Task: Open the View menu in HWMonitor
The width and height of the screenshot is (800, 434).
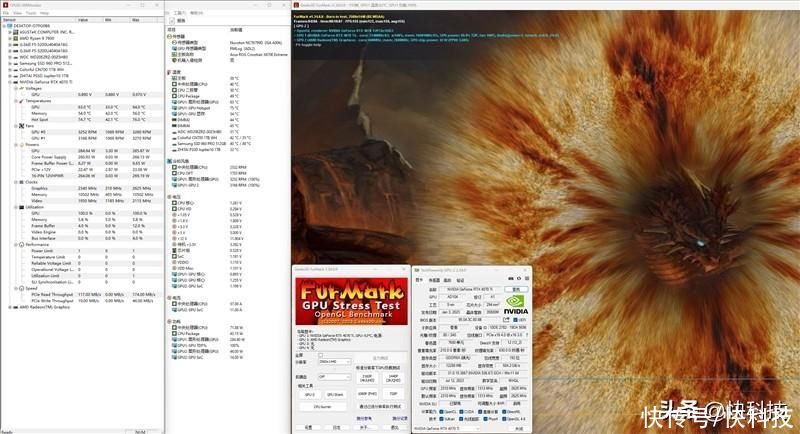Action: pos(17,13)
